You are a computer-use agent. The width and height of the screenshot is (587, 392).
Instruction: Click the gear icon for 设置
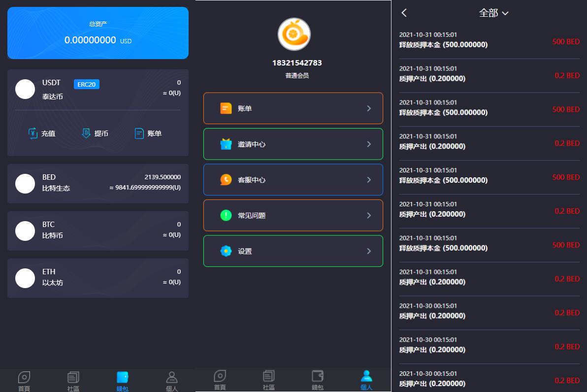(226, 251)
